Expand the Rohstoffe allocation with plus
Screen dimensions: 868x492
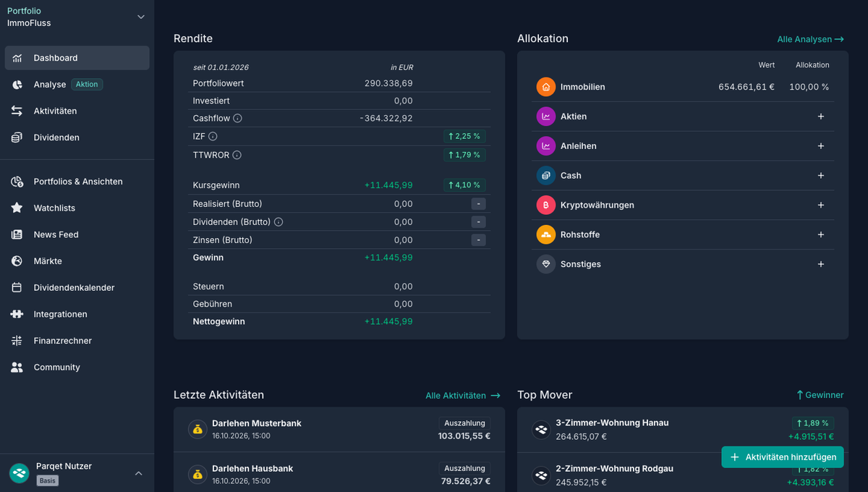point(821,235)
